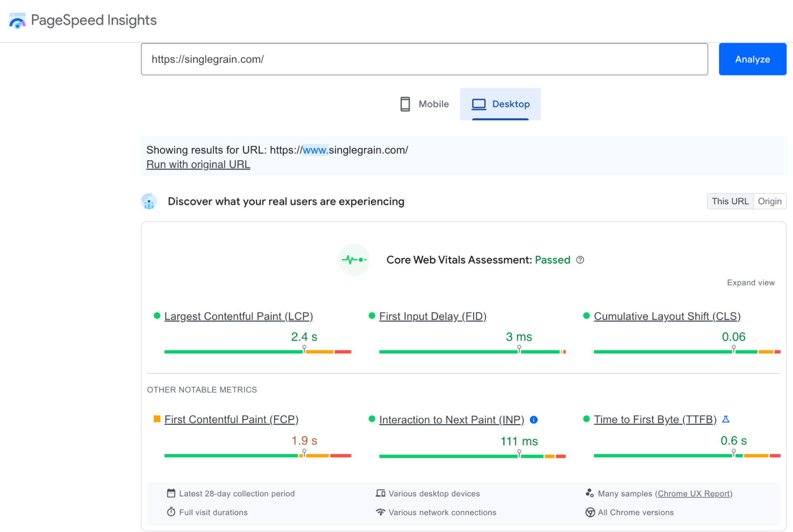Click Various desktop devices text
Viewport: 793px width, 532px height.
[434, 494]
